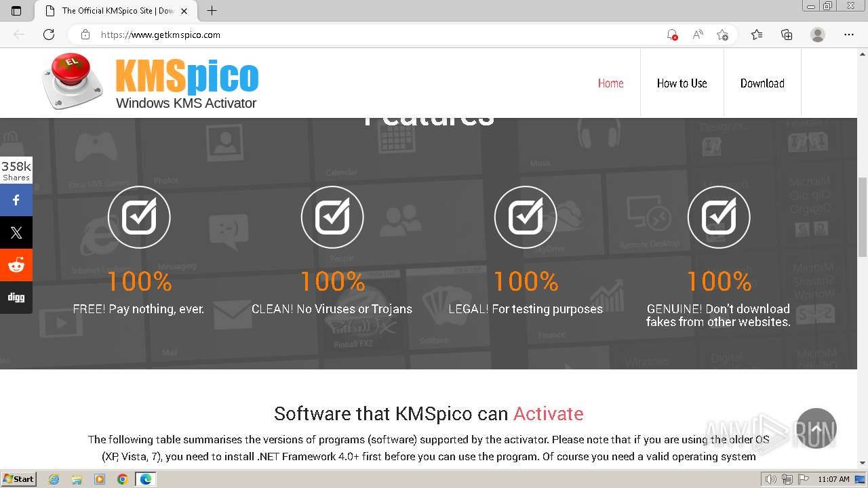868x488 pixels.
Task: Add this page to favorites star icon
Action: click(722, 35)
